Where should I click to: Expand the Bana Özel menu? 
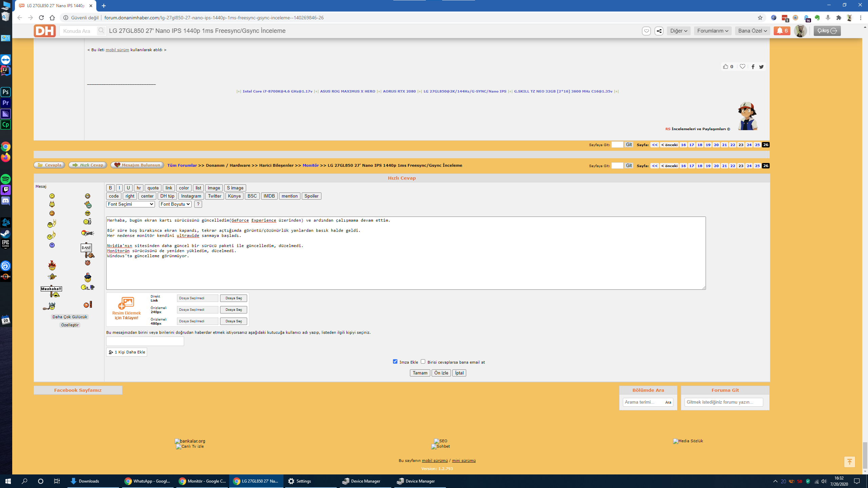tap(753, 31)
